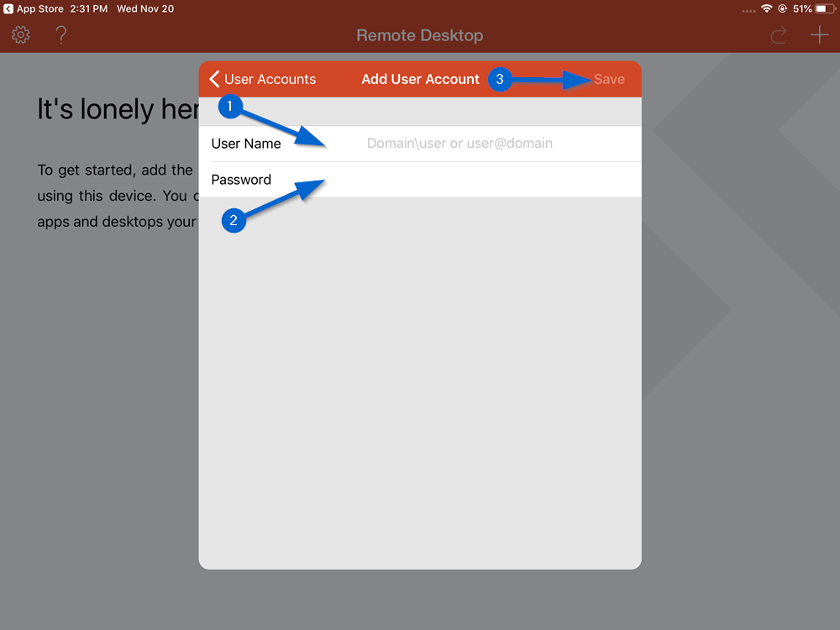Tap the 51% battery percentage text

(802, 8)
